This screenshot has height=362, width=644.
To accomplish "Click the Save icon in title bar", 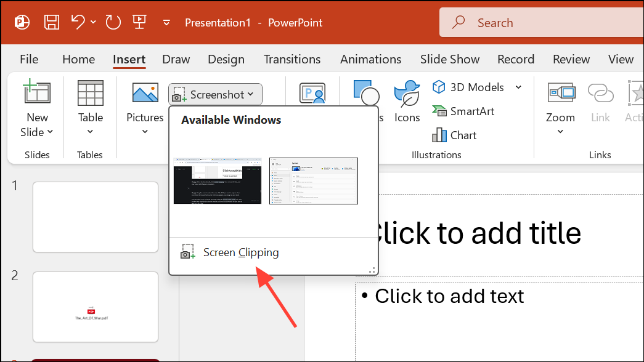I will coord(52,23).
